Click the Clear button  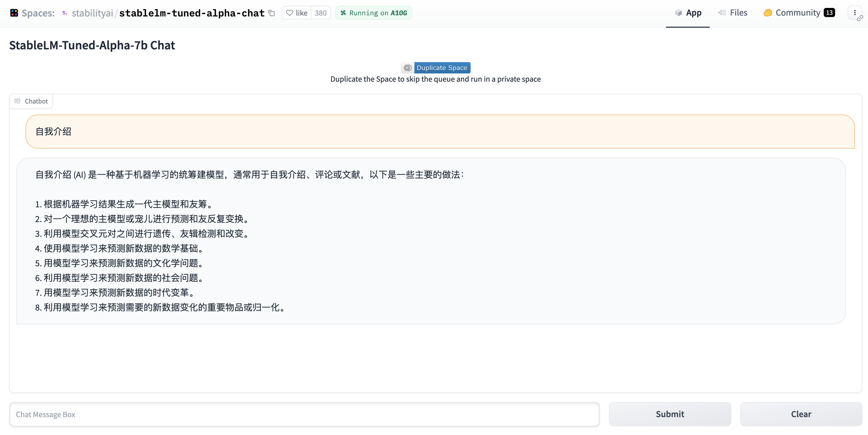[x=801, y=414]
